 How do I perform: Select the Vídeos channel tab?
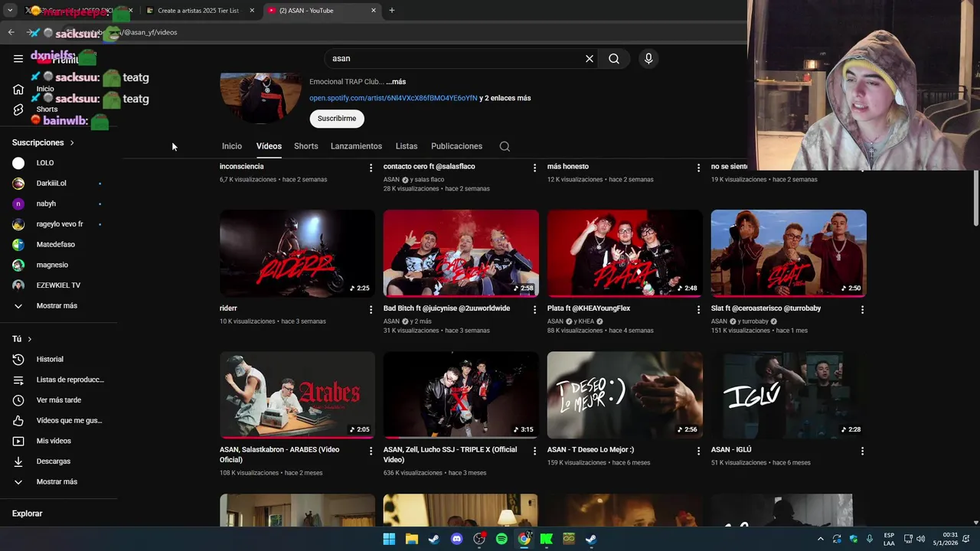[269, 146]
